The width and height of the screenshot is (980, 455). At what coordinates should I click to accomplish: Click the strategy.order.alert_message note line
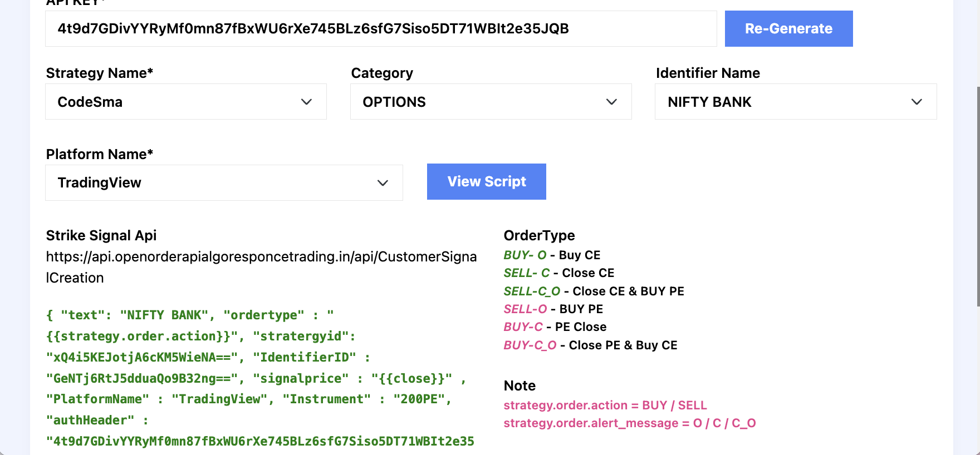629,423
